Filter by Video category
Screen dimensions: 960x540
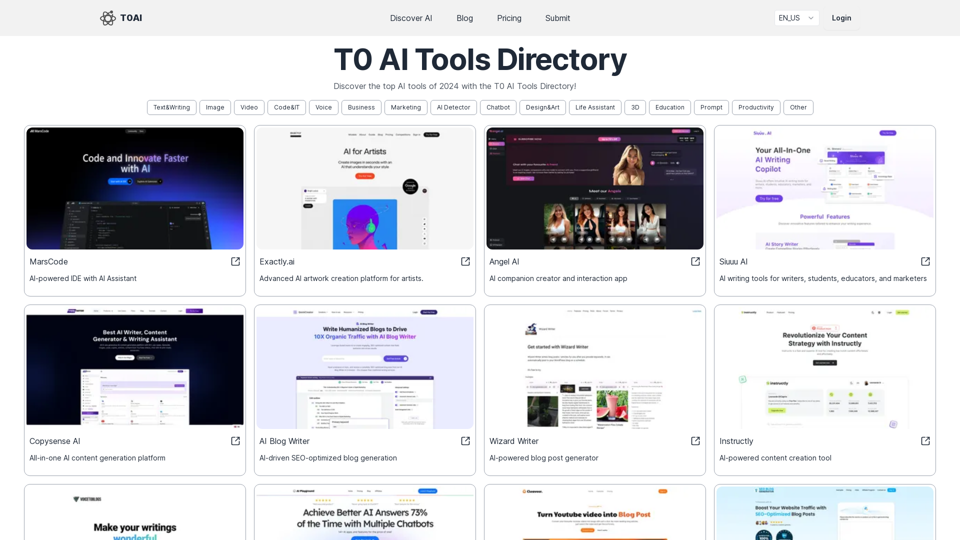pyautogui.click(x=249, y=107)
